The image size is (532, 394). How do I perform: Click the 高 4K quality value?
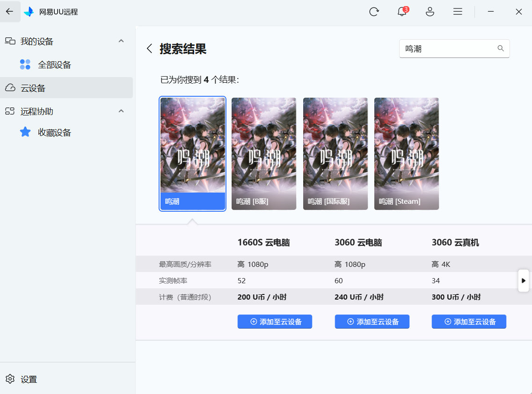click(x=441, y=264)
